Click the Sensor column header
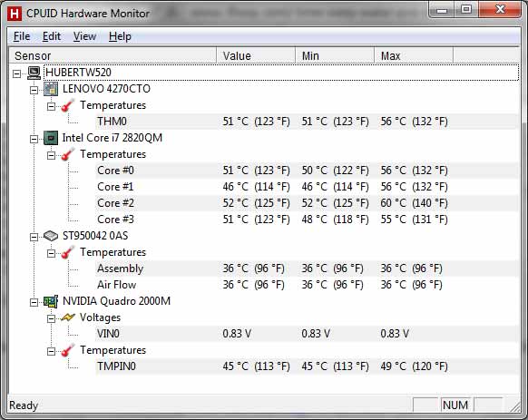Viewport: 528px width, 420px height. (112, 55)
